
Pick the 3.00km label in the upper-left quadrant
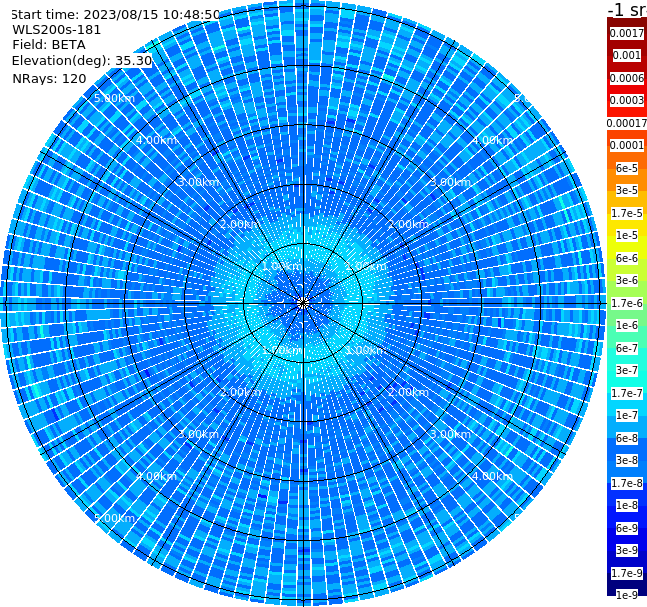click(x=198, y=182)
